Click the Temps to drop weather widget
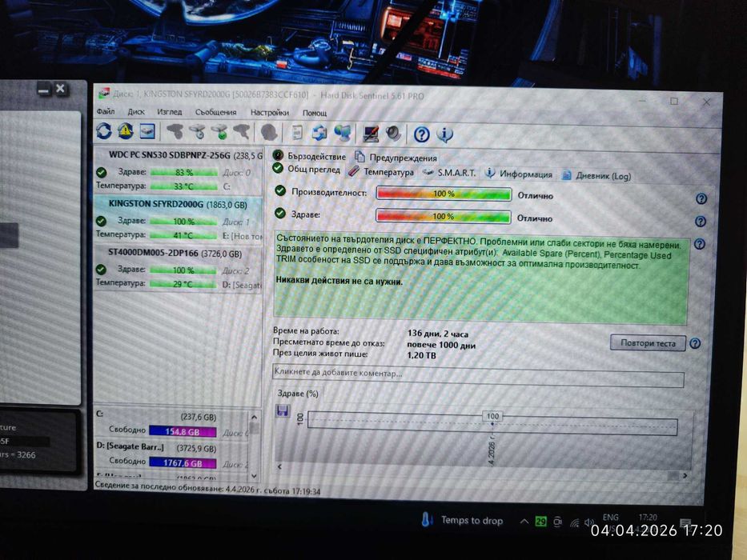This screenshot has width=747, height=560. [462, 520]
